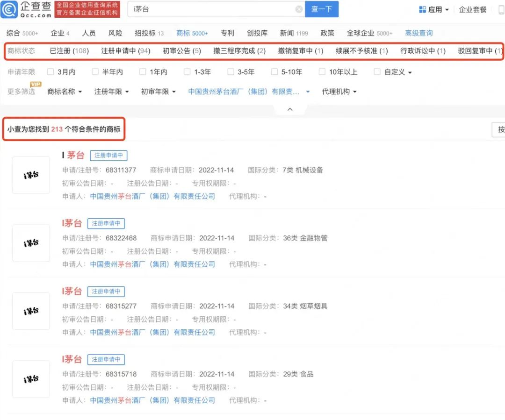The image size is (505, 420).
Task: Click the mobile phone icon at top right
Action: click(501, 9)
